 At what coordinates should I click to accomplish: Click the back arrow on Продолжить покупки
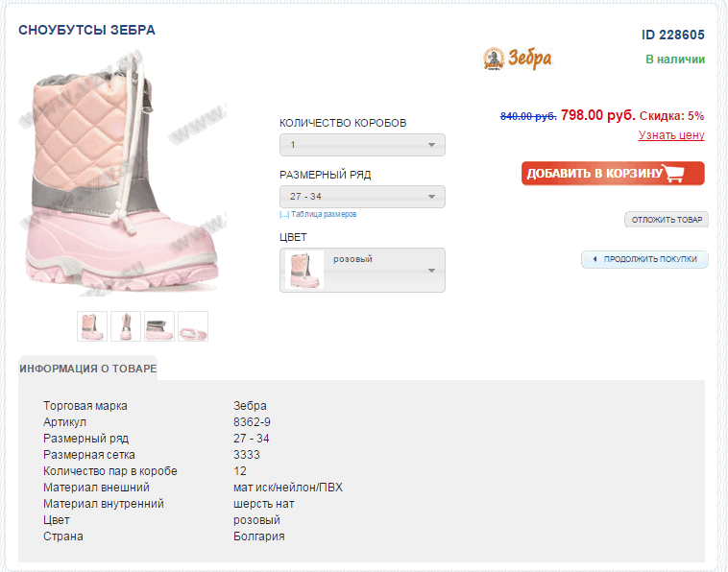595,259
